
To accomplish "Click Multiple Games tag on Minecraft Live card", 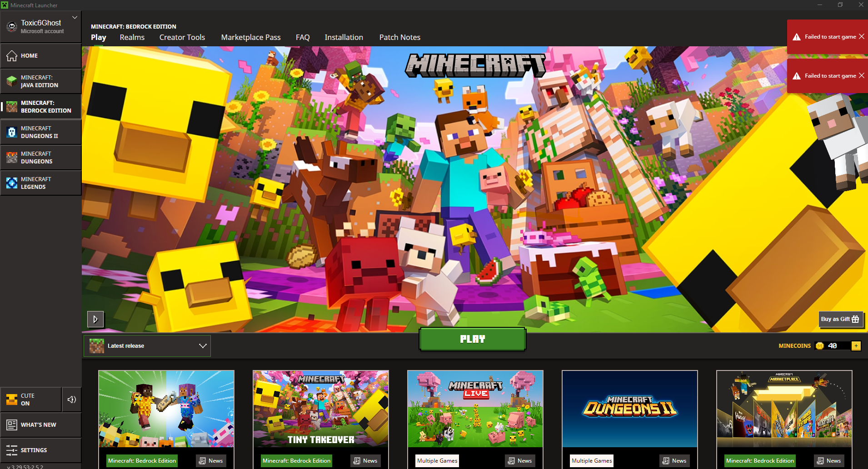I will tap(437, 461).
